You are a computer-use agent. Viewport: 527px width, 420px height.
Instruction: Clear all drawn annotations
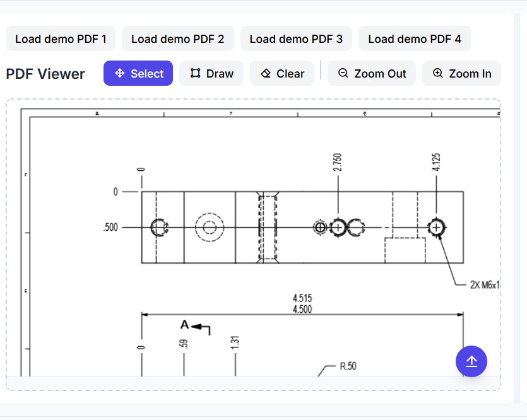pos(281,73)
